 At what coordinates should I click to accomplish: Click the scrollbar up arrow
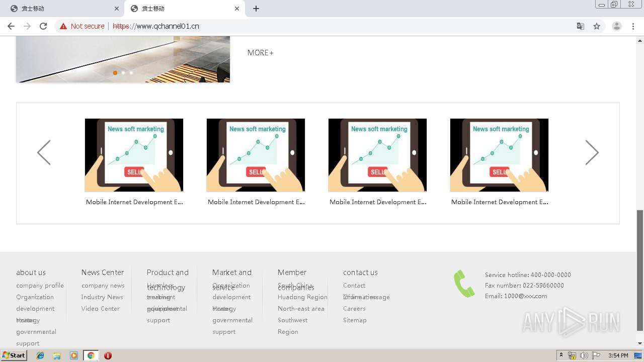pyautogui.click(x=640, y=40)
